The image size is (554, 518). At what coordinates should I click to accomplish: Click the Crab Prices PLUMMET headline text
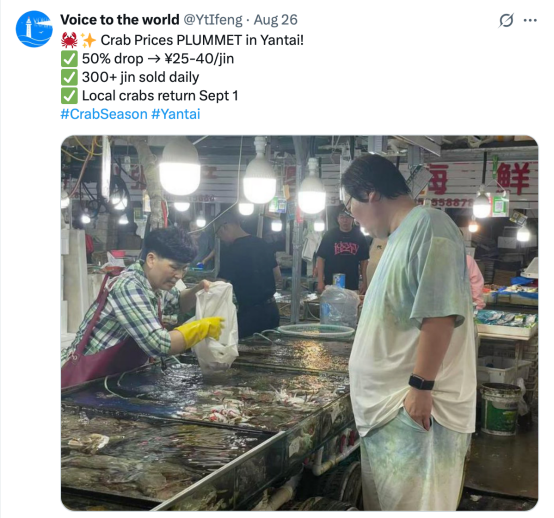point(202,40)
